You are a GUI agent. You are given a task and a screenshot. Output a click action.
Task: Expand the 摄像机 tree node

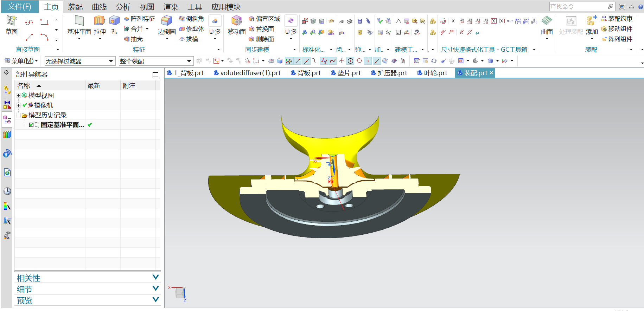(x=19, y=105)
